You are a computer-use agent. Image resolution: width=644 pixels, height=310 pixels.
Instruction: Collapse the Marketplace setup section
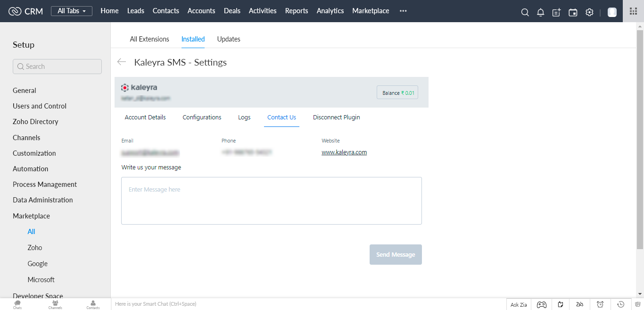[31, 216]
